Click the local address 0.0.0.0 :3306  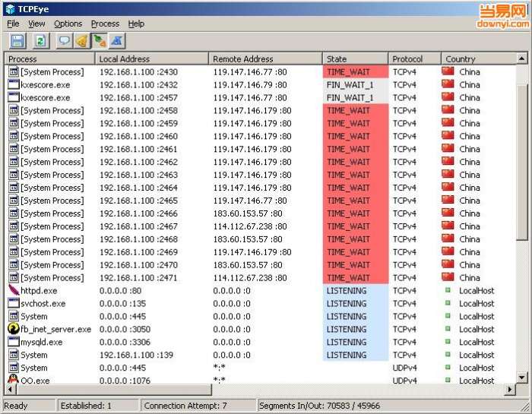point(125,342)
